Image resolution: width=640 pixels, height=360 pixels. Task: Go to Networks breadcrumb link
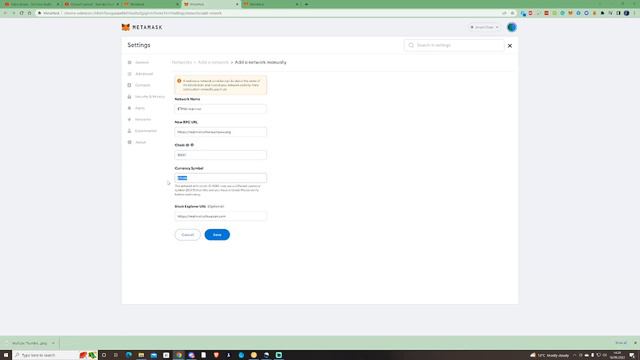pyautogui.click(x=182, y=62)
